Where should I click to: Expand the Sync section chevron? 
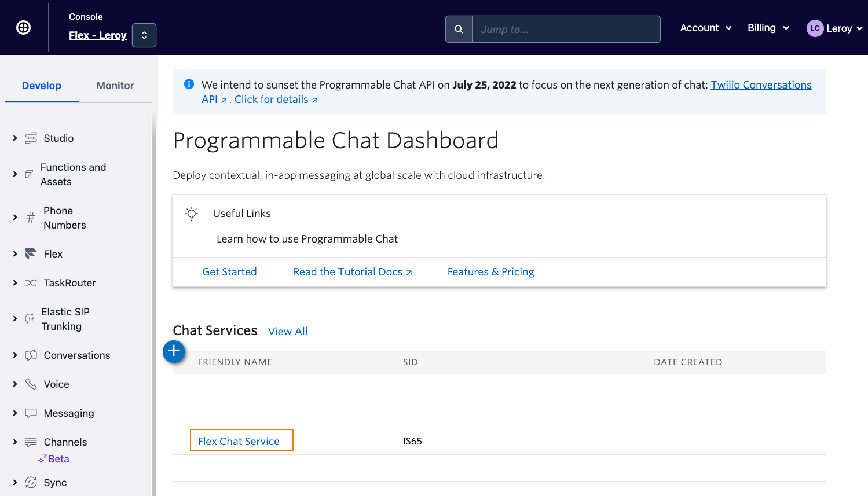coord(15,483)
